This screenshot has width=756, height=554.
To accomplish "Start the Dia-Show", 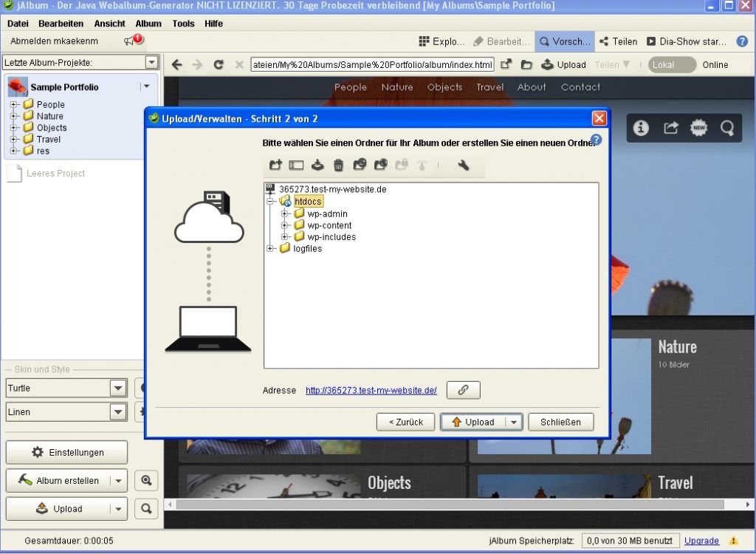I will click(x=686, y=41).
